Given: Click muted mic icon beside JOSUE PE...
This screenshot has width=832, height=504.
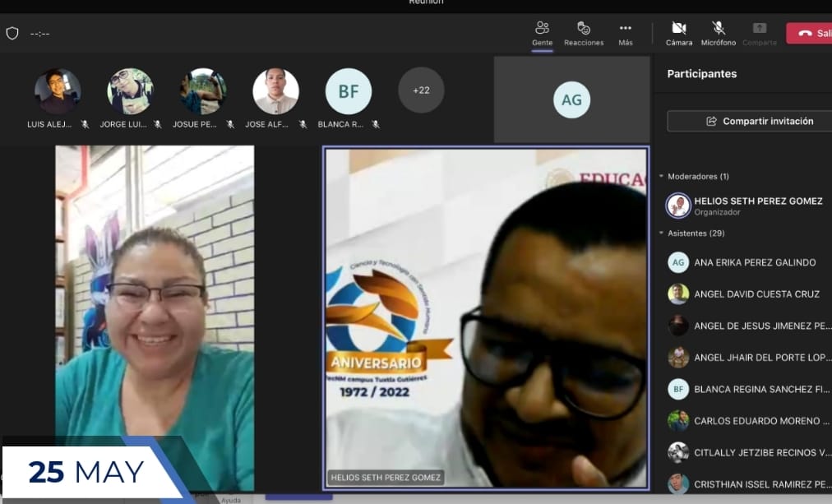Looking at the screenshot, I should [x=229, y=124].
